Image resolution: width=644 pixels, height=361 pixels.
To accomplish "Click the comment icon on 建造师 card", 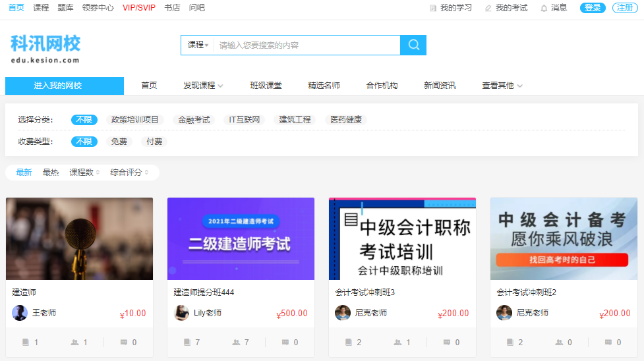I will (124, 343).
